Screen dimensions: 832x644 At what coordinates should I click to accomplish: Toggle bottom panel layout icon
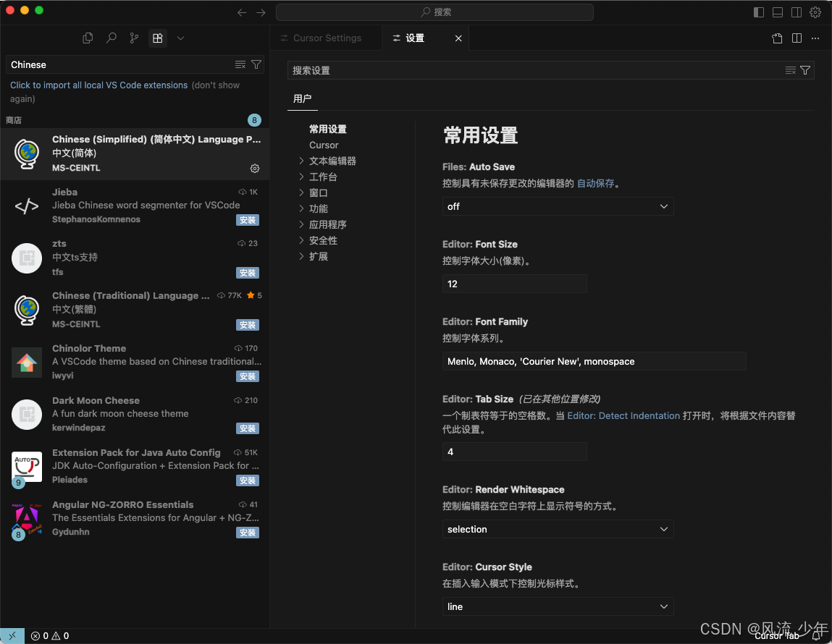click(x=778, y=12)
